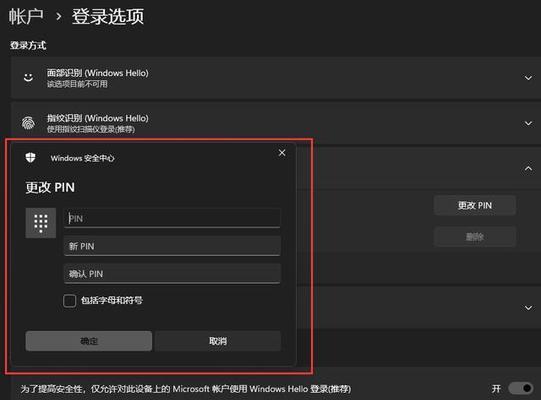The width and height of the screenshot is (541, 400).
Task: Click the Windows Security shield icon
Action: 31,158
